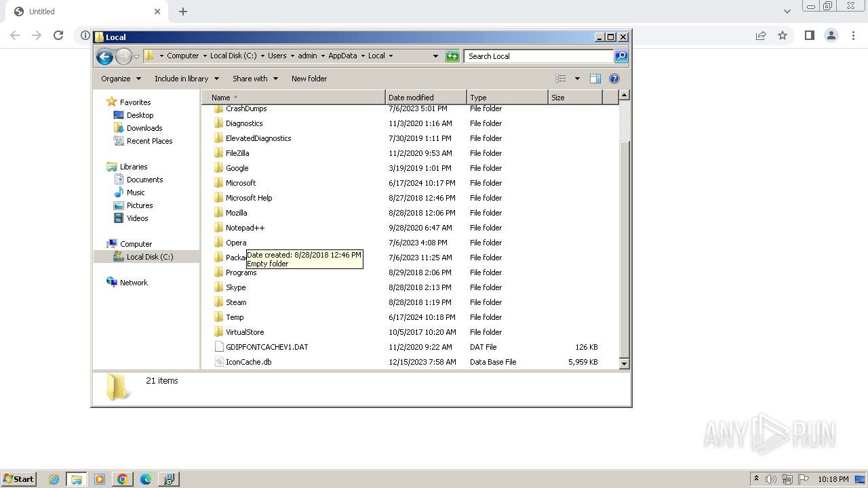Select the FileZilla folder icon

[x=218, y=153]
